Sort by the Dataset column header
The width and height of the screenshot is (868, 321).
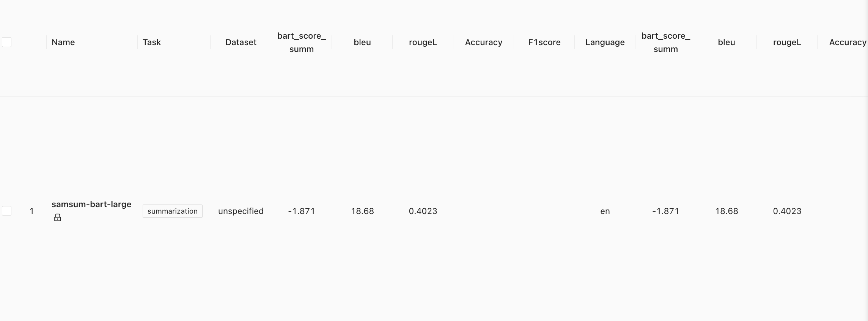point(240,42)
